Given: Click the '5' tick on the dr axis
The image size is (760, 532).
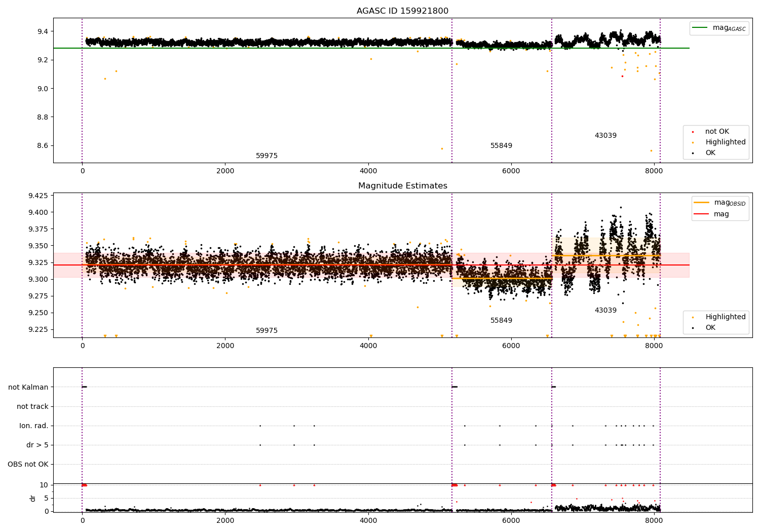Looking at the screenshot, I should click(46, 499).
